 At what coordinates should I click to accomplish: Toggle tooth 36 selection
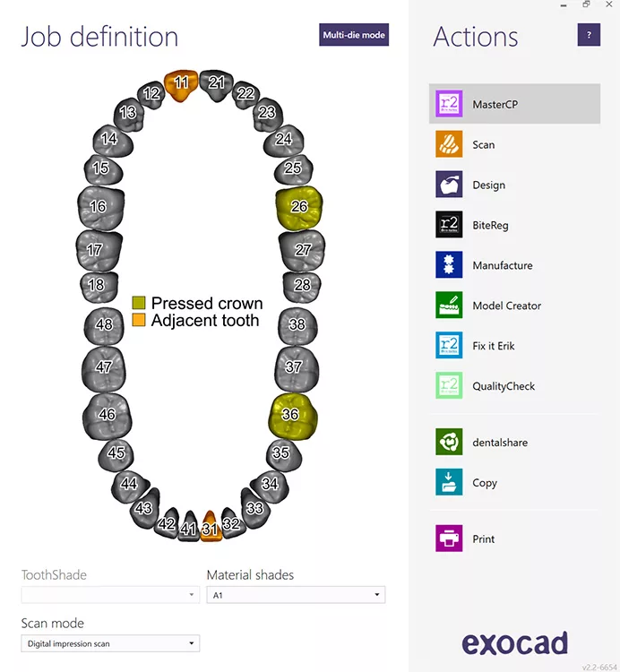290,415
